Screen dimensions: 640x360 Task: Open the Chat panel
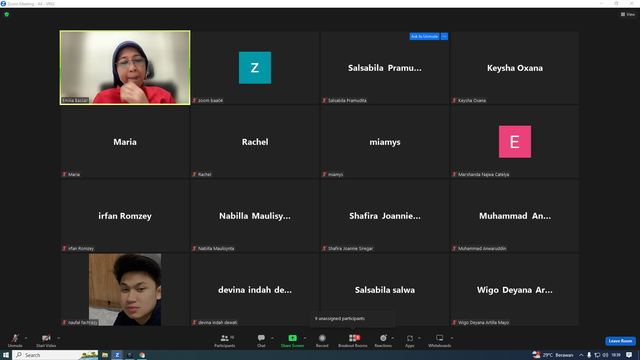point(261,340)
